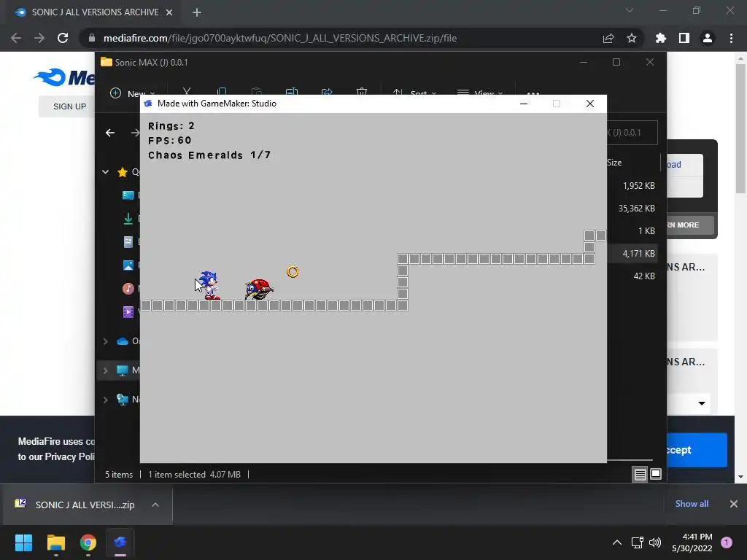Click the MediaFire logo
Screen dimensions: 747x560
click(x=64, y=77)
